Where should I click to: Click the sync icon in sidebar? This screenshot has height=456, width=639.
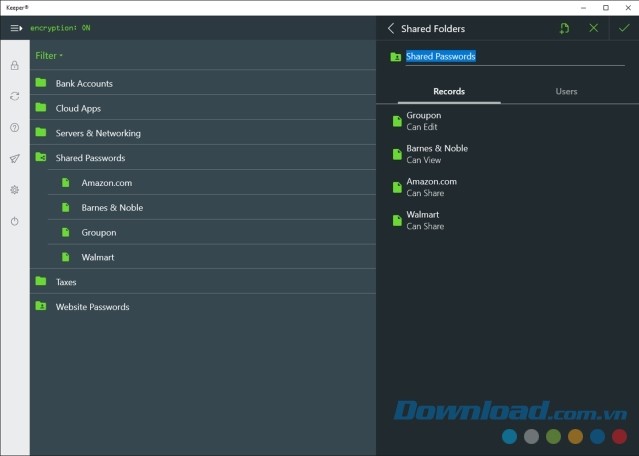(14, 96)
